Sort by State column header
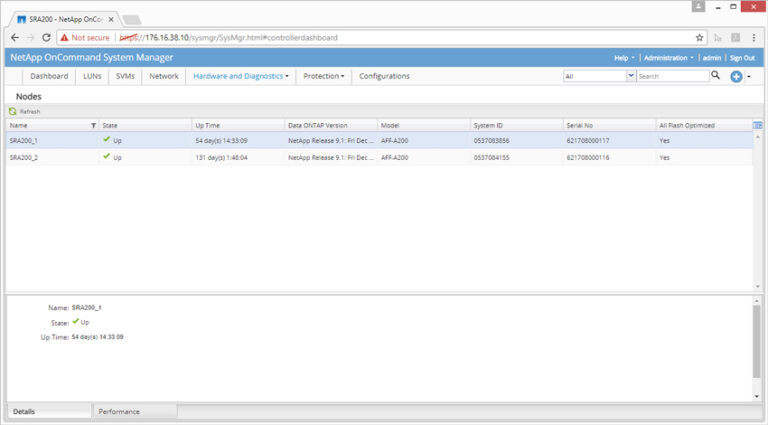The height and width of the screenshot is (425, 768). 145,126
